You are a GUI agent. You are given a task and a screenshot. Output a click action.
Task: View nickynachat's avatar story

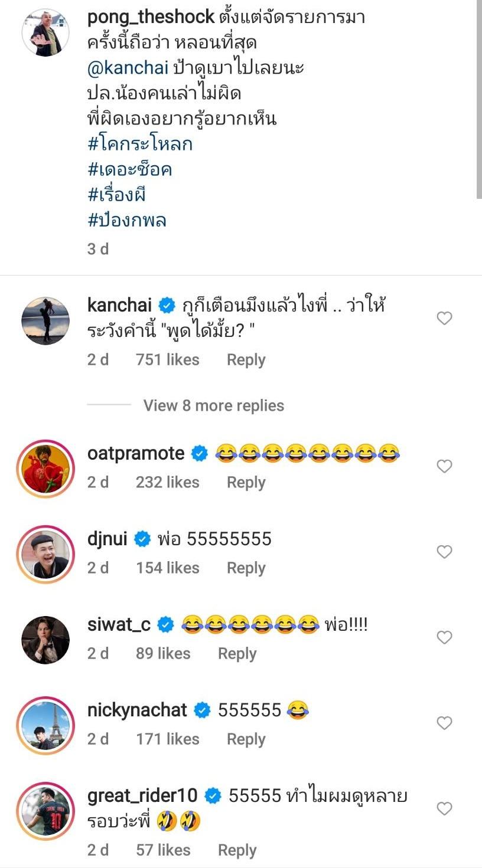[45, 725]
